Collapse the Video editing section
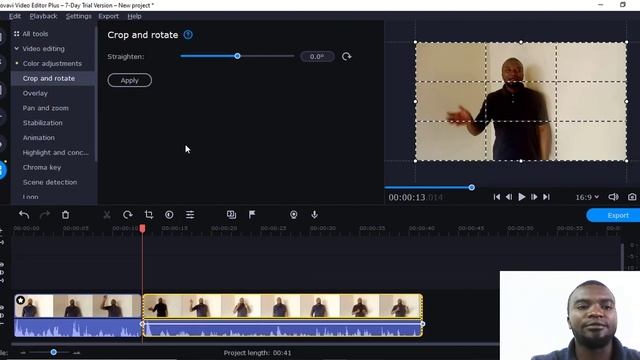Screen dimensions: 640x360 tap(17, 49)
